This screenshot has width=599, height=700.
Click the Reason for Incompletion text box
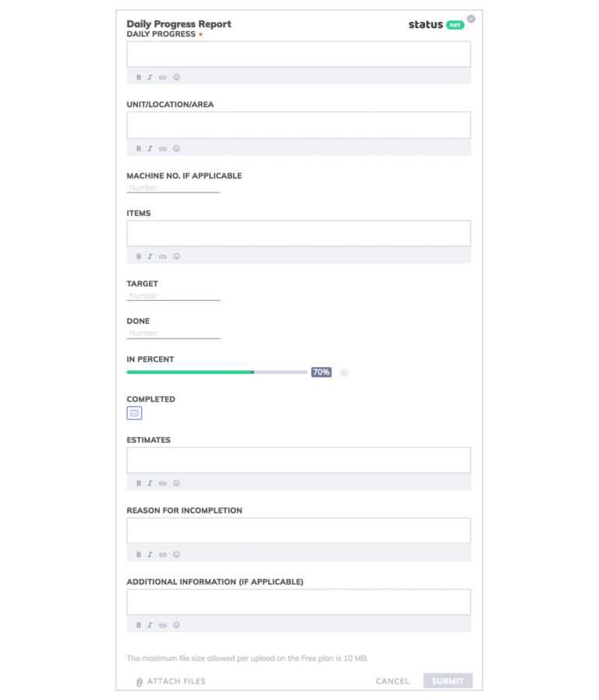pos(299,531)
